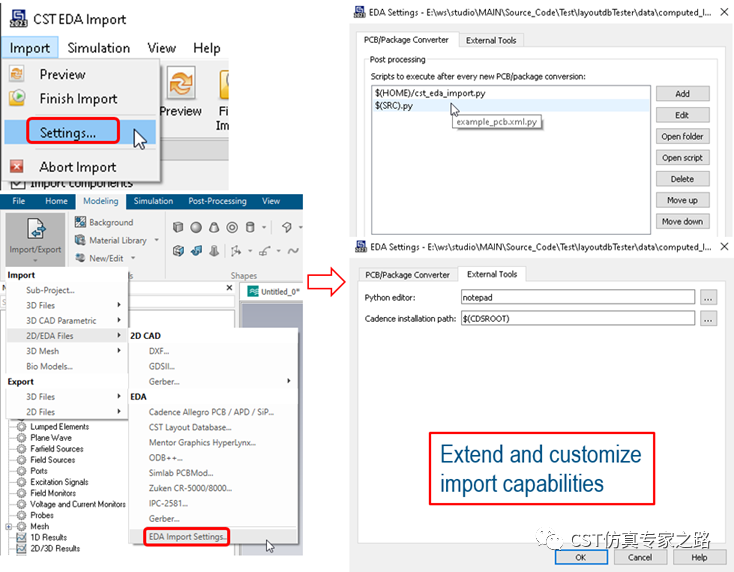Click the Background icon in Modeling ribbon

[80, 222]
